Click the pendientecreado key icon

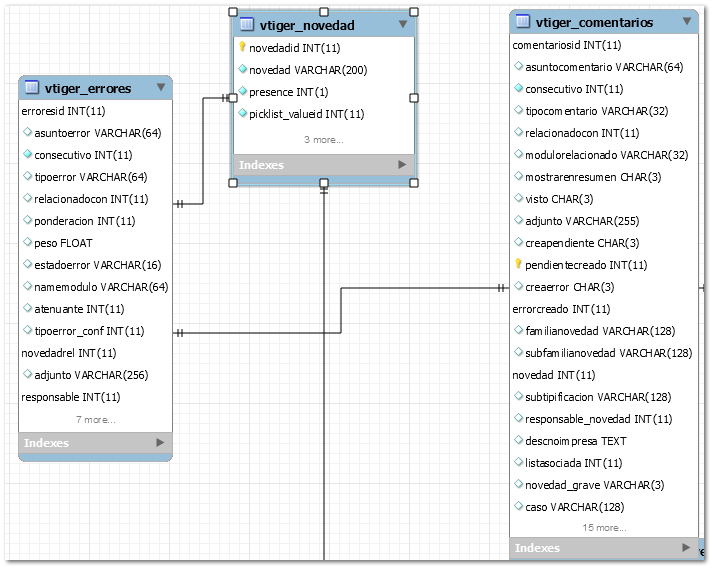coord(518,264)
